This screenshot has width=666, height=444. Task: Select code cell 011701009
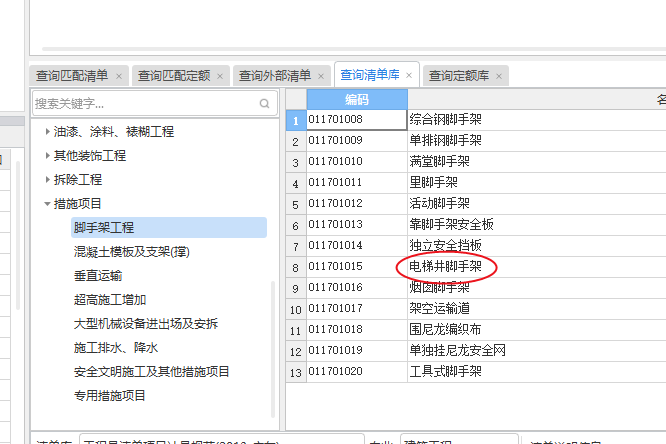pyautogui.click(x=357, y=140)
